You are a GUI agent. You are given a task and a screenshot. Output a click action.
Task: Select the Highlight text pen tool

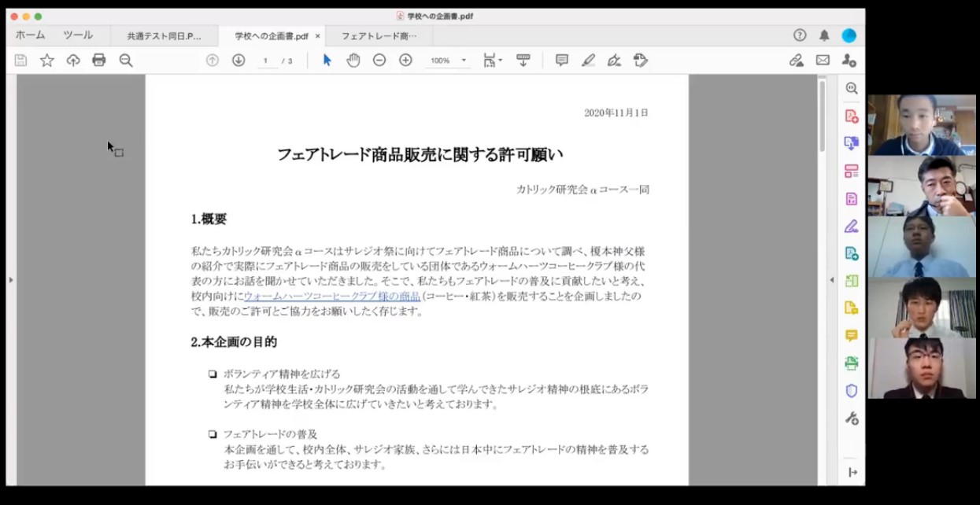coord(588,61)
